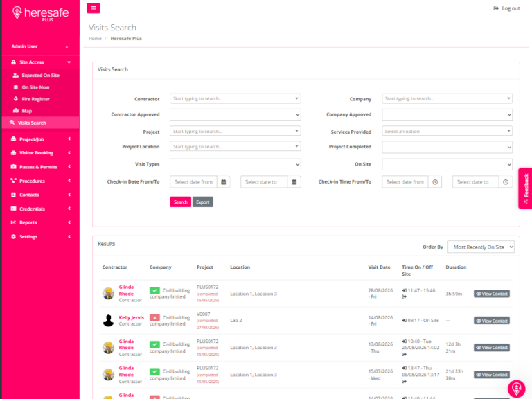Viewport: 532px width, 399px height.
Task: Expand the Reports sidebar section
Action: 40,222
